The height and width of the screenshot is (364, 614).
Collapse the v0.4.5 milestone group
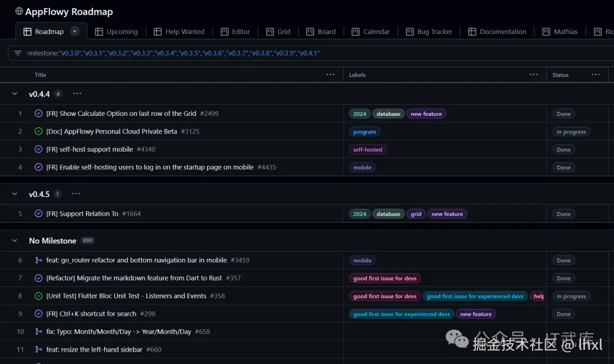pos(15,194)
